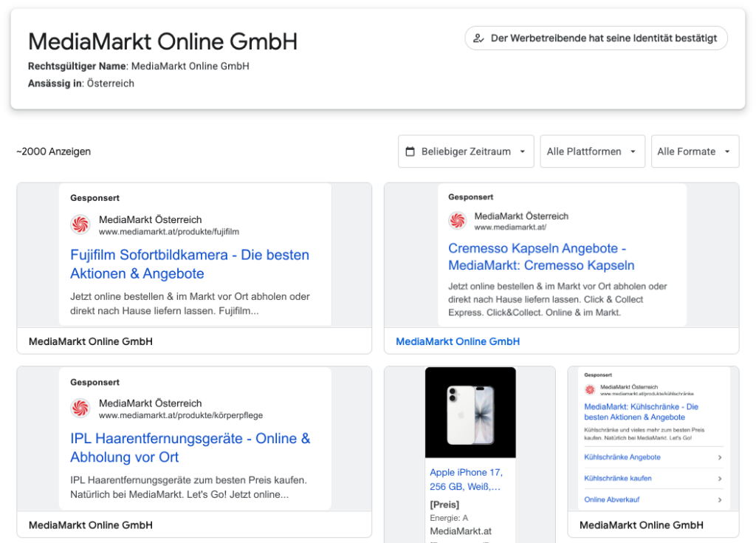Viewport: 756px width, 543px height.
Task: Click IPL ad description text
Action: pos(188,488)
